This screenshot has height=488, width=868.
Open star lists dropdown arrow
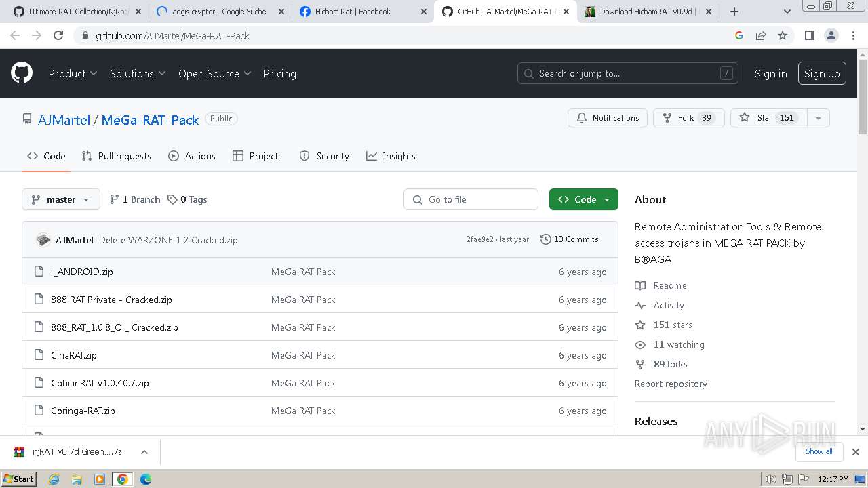(818, 118)
